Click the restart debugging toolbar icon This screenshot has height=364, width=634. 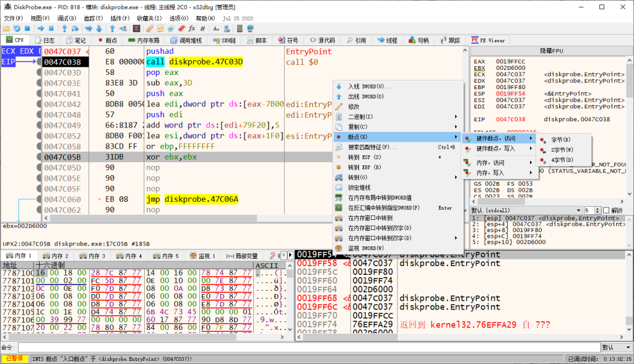click(x=17, y=28)
